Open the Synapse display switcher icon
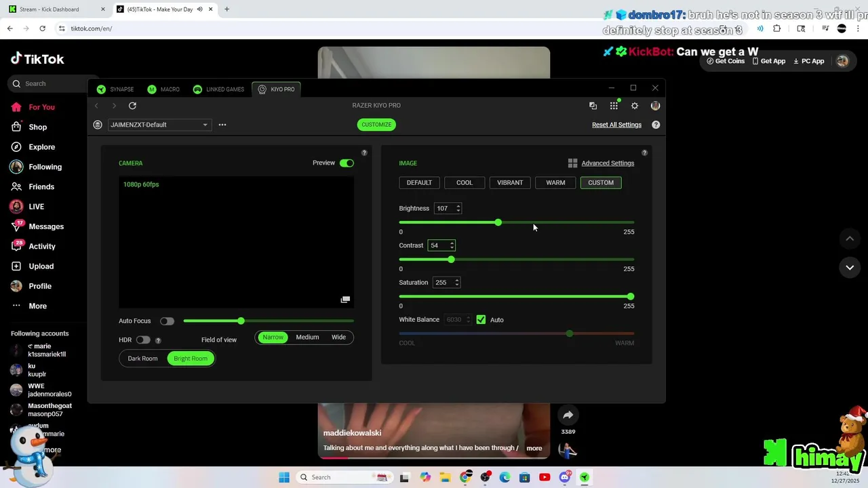This screenshot has width=868, height=488. (593, 106)
